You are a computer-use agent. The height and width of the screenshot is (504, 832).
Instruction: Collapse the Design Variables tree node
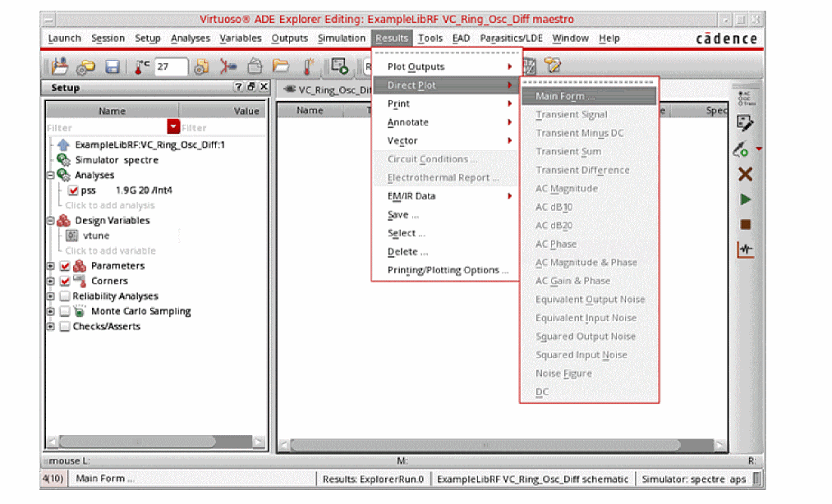(51, 220)
